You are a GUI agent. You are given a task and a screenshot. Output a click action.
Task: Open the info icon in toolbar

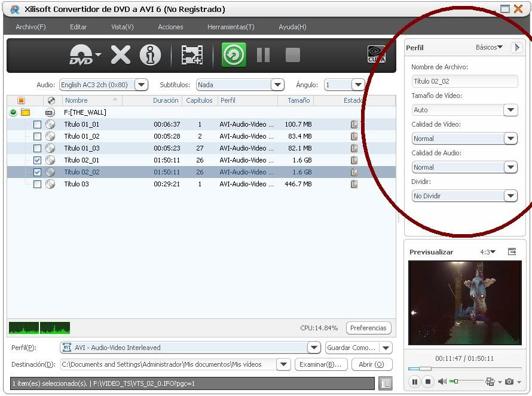pos(150,55)
